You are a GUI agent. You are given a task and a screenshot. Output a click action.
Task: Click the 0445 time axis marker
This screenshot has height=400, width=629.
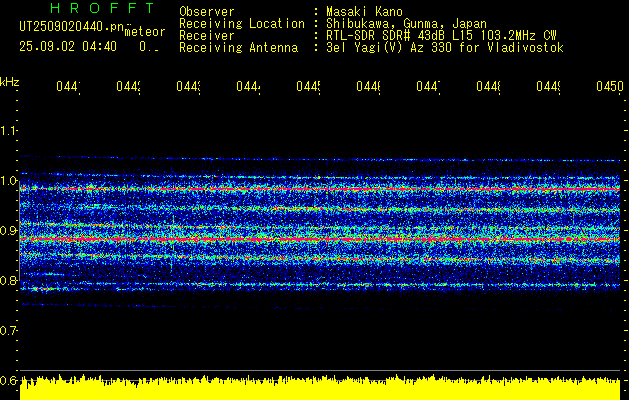(308, 87)
